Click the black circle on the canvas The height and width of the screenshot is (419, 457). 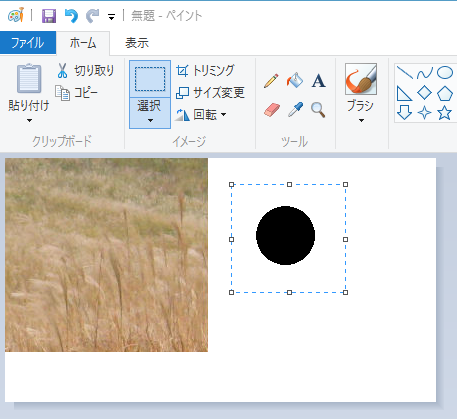285,235
